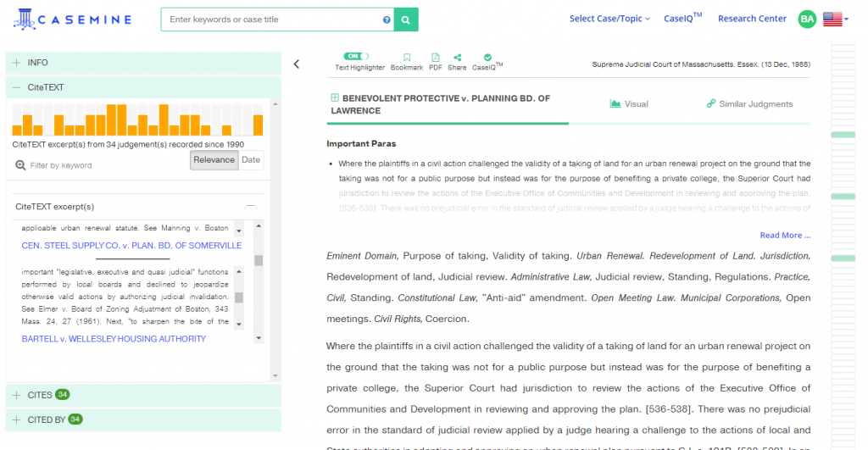Click the CaseMine logo

(73, 19)
